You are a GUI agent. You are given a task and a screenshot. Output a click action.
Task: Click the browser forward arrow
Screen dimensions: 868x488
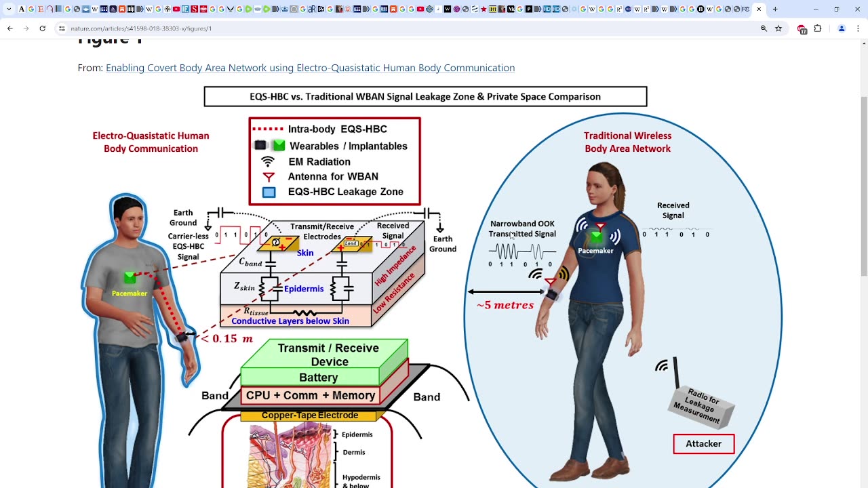tap(26, 28)
